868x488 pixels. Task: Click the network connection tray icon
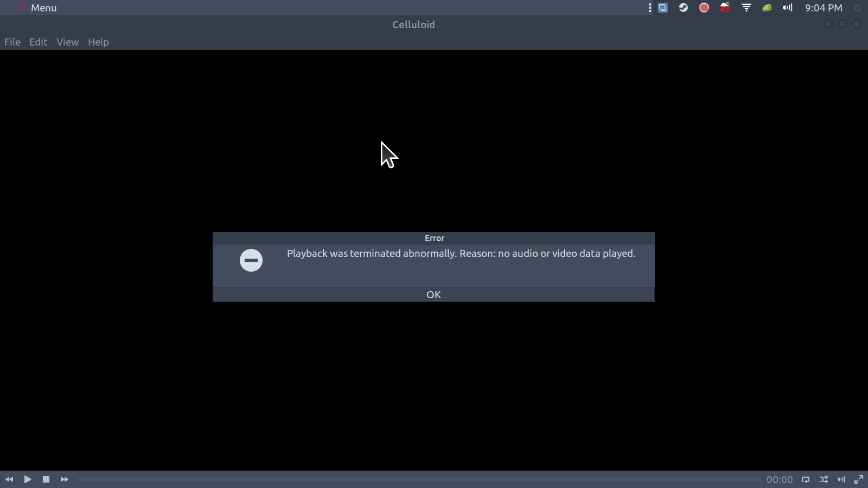[746, 8]
